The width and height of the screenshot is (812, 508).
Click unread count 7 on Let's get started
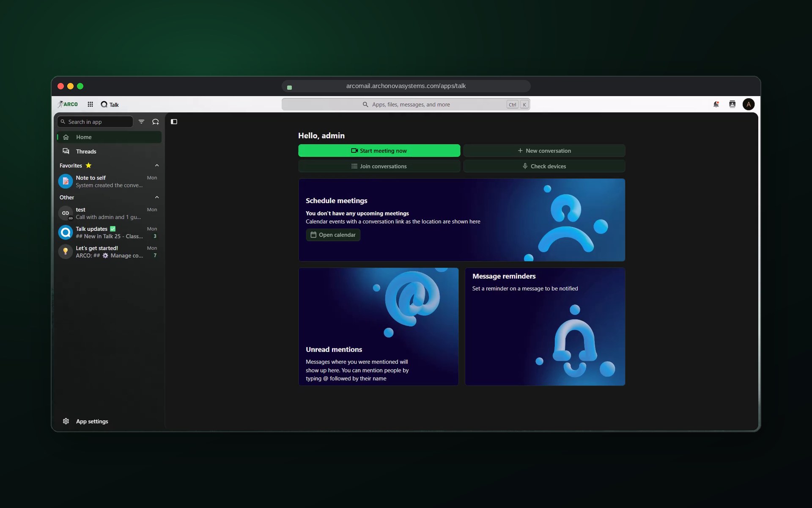coord(155,255)
